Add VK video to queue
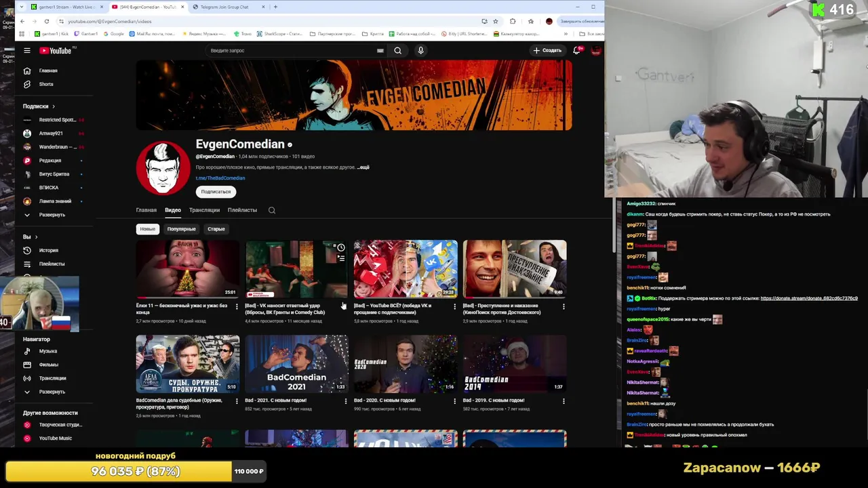This screenshot has width=868, height=488. 341,258
